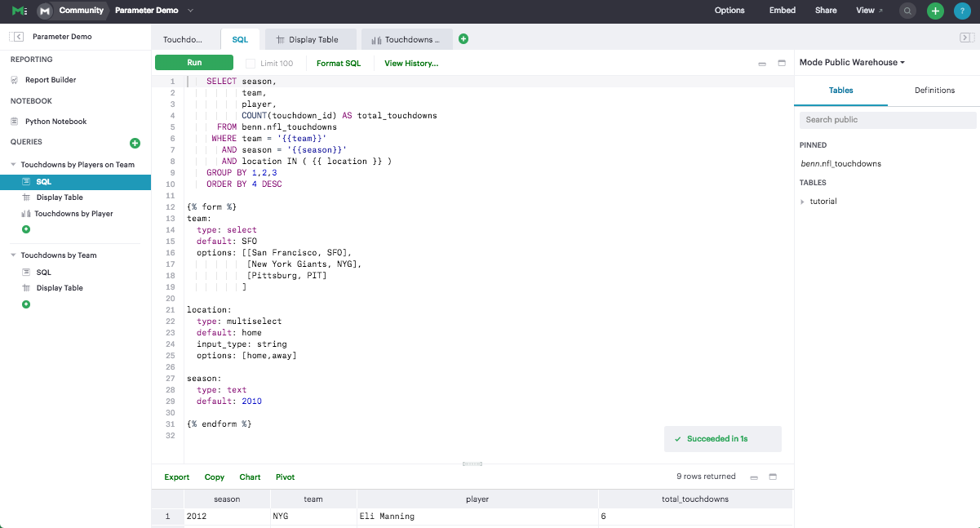980x528 pixels.
Task: Click Share in top bar
Action: tap(826, 11)
